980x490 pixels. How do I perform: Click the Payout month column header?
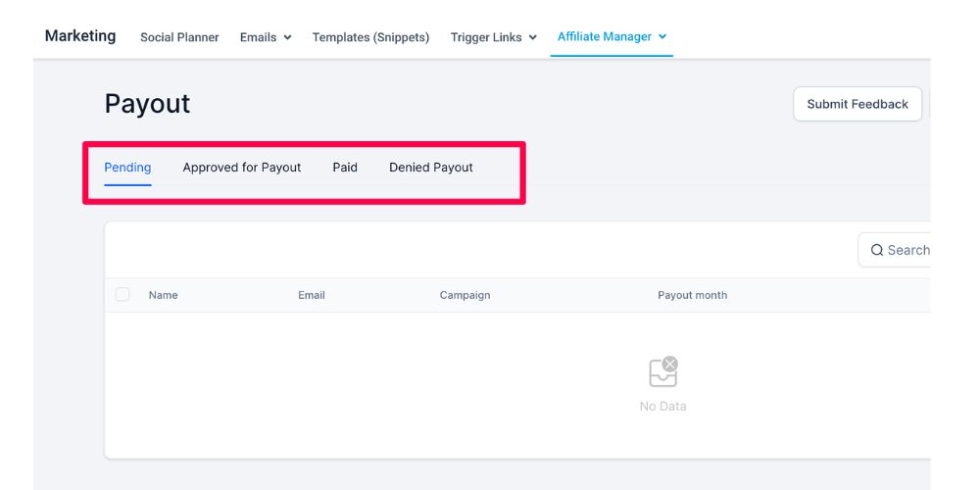pyautogui.click(x=692, y=295)
